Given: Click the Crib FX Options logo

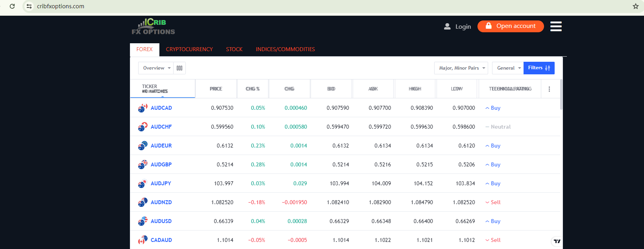Looking at the screenshot, I should click(x=153, y=27).
